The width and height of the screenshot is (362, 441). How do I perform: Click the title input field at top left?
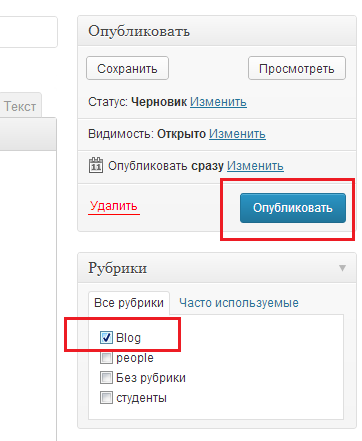[28, 32]
